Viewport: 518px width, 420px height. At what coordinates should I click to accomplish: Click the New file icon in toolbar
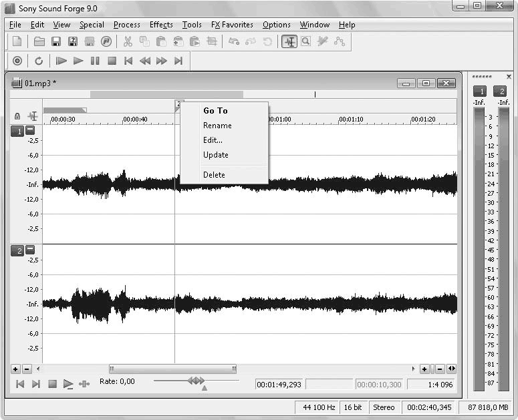[17, 41]
